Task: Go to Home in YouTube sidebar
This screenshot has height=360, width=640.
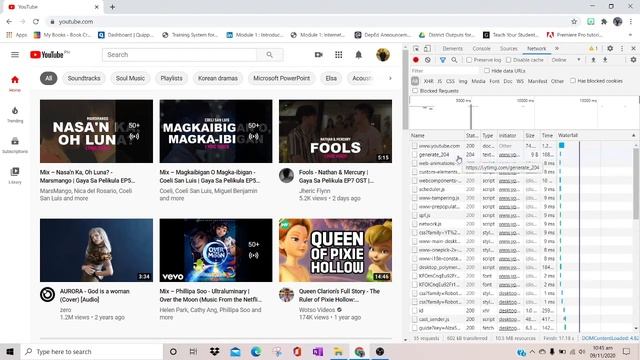Action: point(15,83)
